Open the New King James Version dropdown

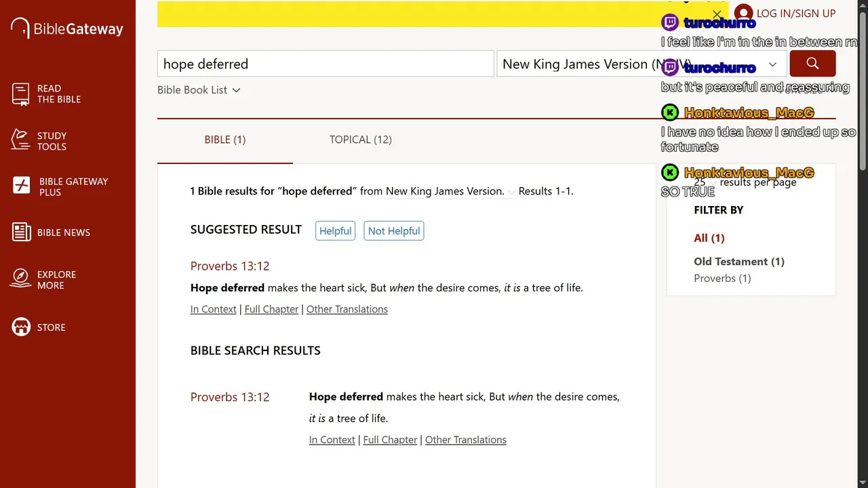(x=642, y=64)
